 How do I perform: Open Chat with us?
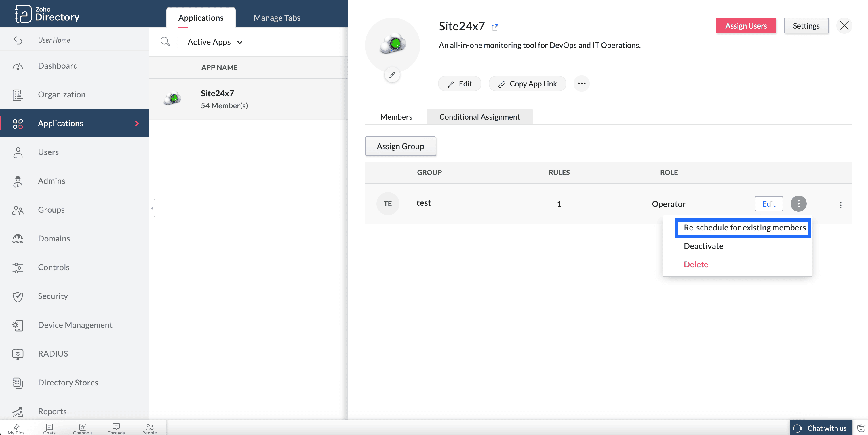coord(821,428)
